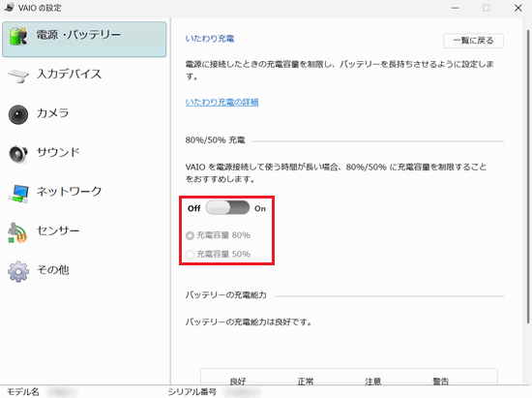Screen dimensions: 532x398
Task: Close the VAIO の設定 window
Action: (x=517, y=8)
